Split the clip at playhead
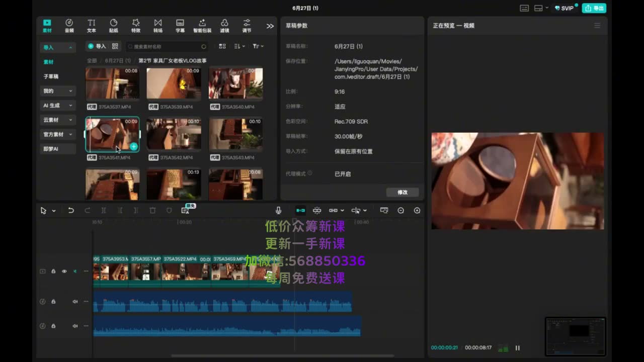This screenshot has width=644, height=362. (104, 211)
